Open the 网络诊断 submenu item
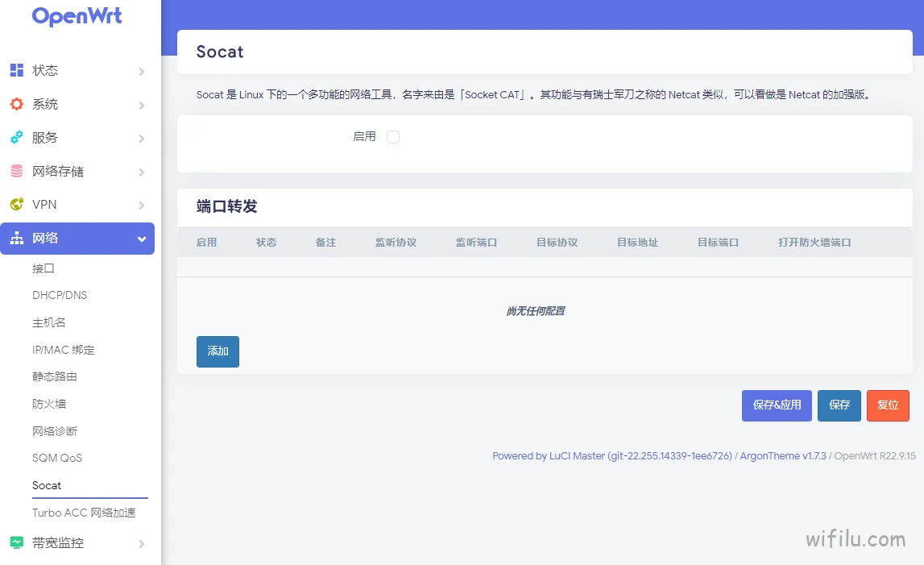Screen dimensions: 924x565 pos(54,431)
